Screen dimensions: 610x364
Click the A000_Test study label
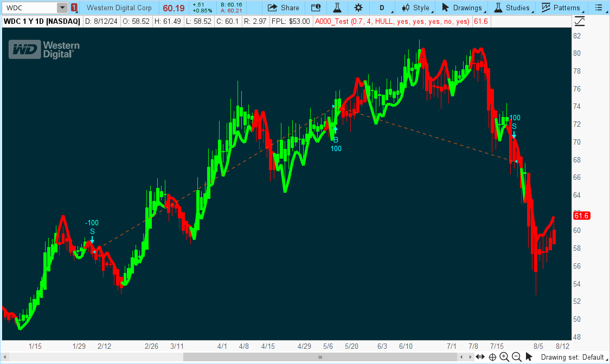tap(392, 21)
